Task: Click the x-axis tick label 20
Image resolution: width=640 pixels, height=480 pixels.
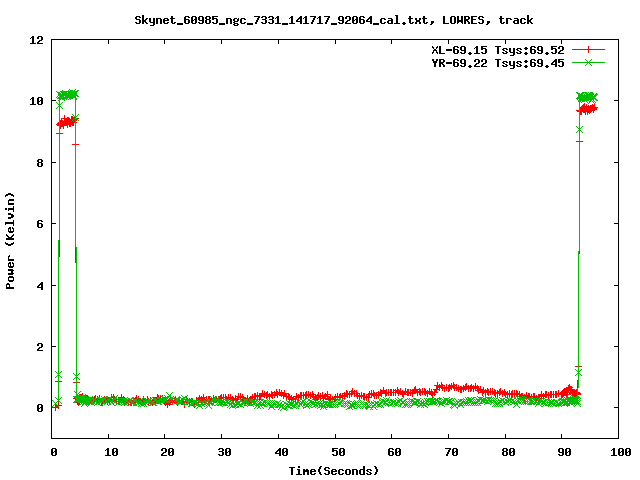Action: [166, 452]
